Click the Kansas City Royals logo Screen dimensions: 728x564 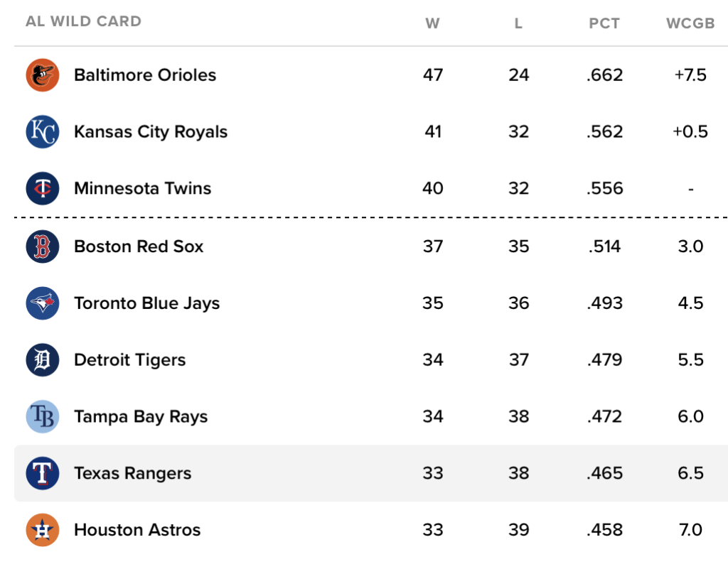click(x=43, y=132)
